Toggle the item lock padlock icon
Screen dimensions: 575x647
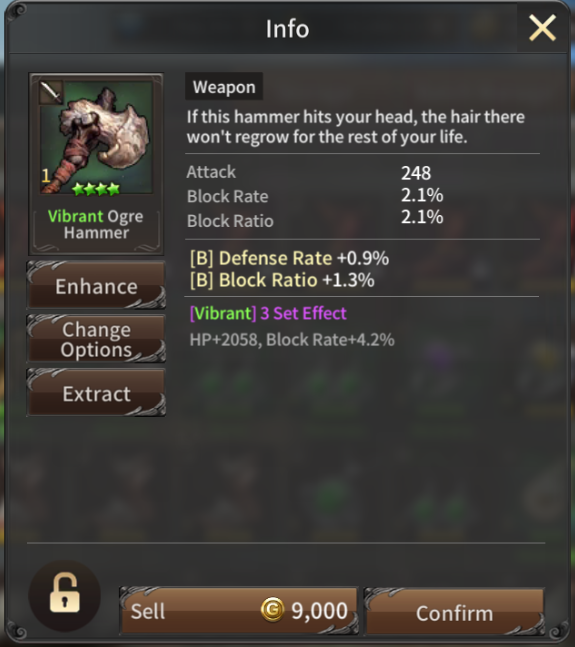tap(64, 593)
